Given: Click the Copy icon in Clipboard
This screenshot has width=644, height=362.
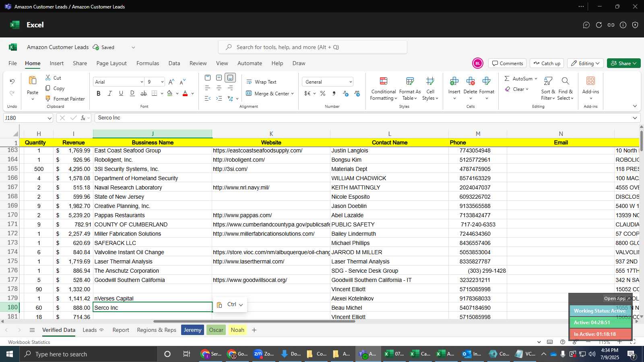Looking at the screenshot, I should pyautogui.click(x=48, y=88).
